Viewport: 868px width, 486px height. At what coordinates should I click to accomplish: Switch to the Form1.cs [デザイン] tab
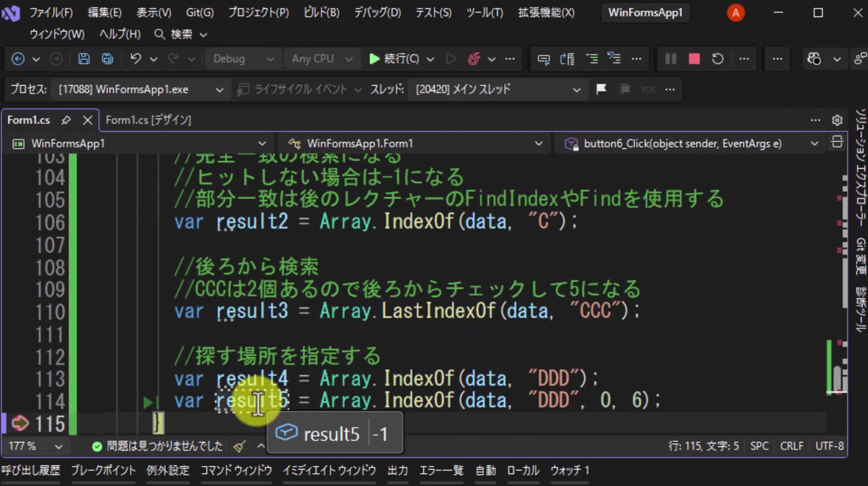point(148,120)
